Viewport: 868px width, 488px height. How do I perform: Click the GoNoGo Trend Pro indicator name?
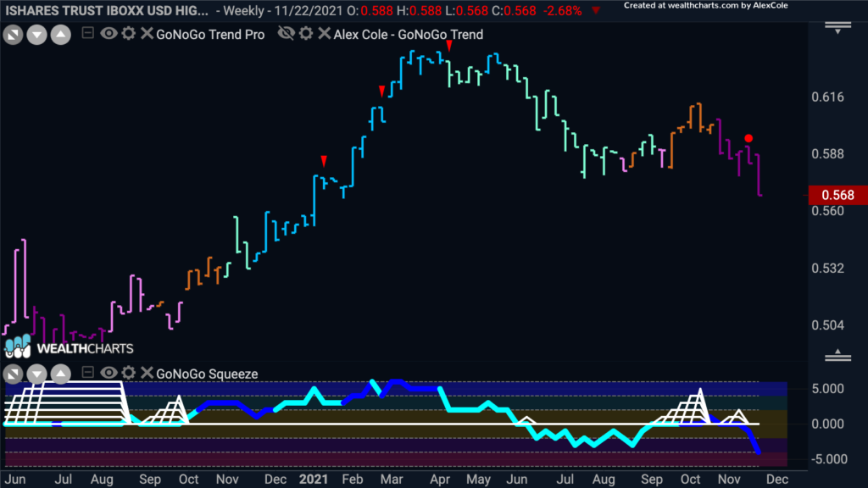coord(210,34)
